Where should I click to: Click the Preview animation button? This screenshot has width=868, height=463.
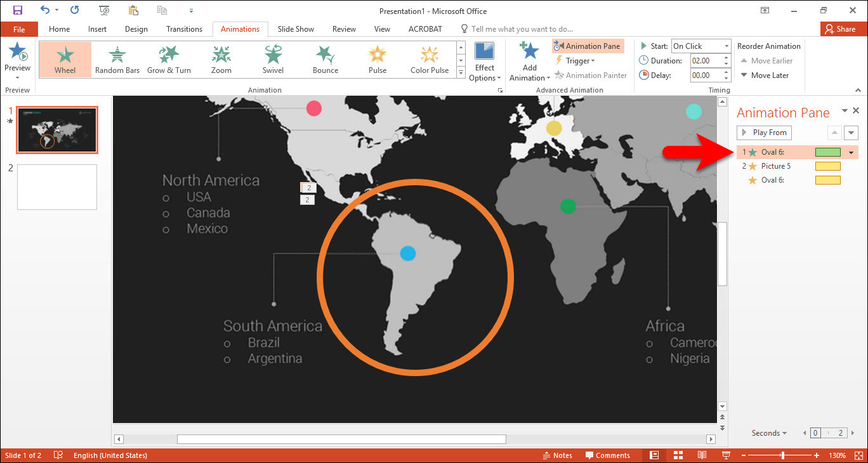17,61
